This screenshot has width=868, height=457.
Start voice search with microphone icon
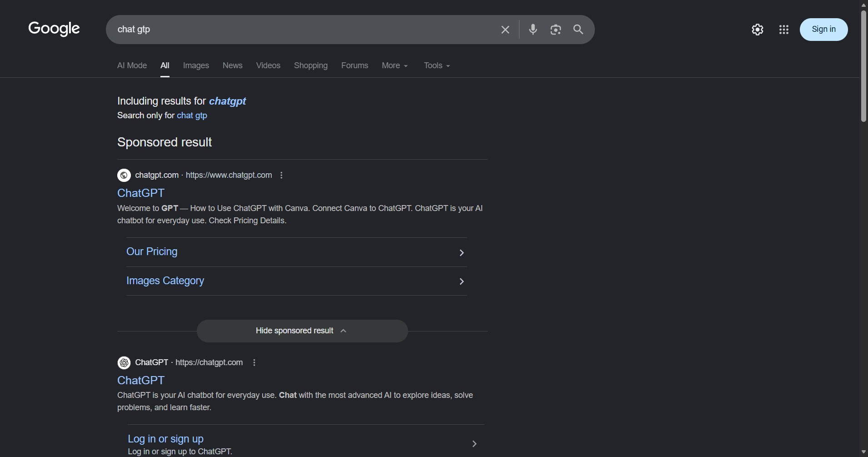click(533, 30)
